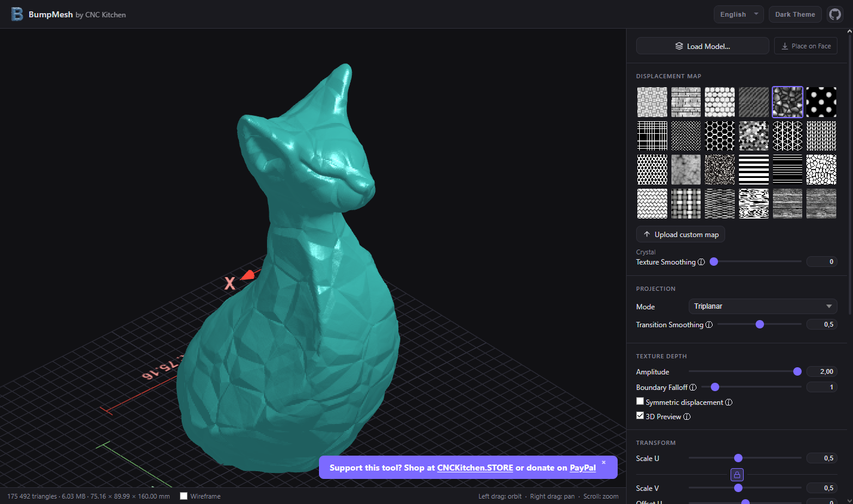Image resolution: width=853 pixels, height=504 pixels.
Task: Click the Load Model button
Action: (x=702, y=46)
